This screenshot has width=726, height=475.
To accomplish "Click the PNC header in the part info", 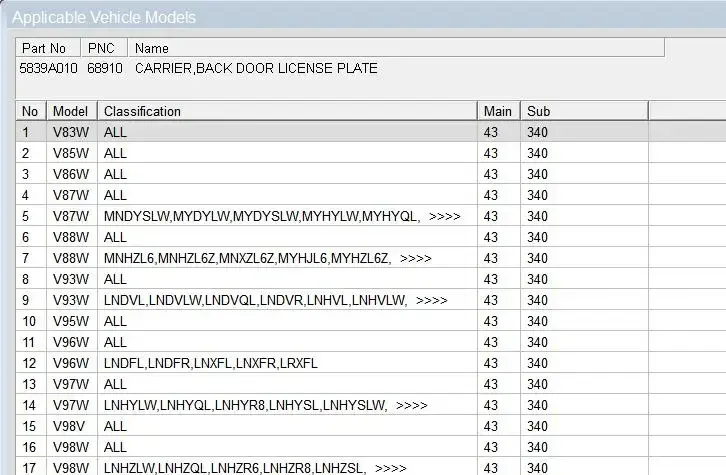I will [x=103, y=48].
